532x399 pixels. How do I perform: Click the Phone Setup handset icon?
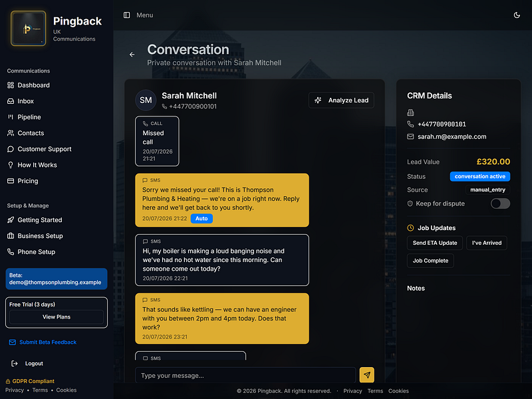(x=11, y=252)
